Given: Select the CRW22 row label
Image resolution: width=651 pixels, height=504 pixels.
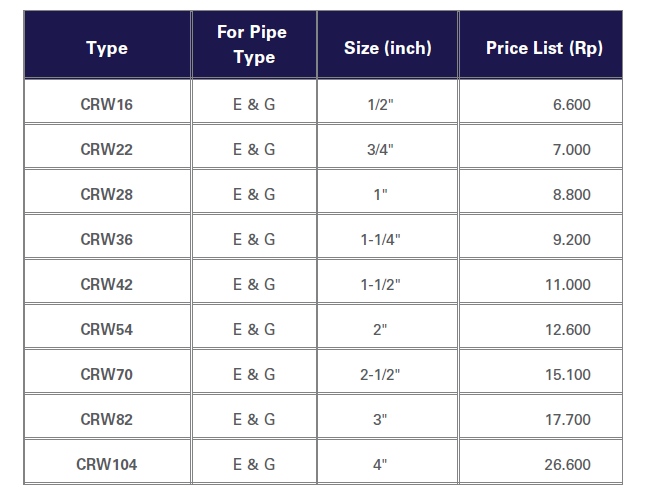Looking at the screenshot, I should (107, 149).
